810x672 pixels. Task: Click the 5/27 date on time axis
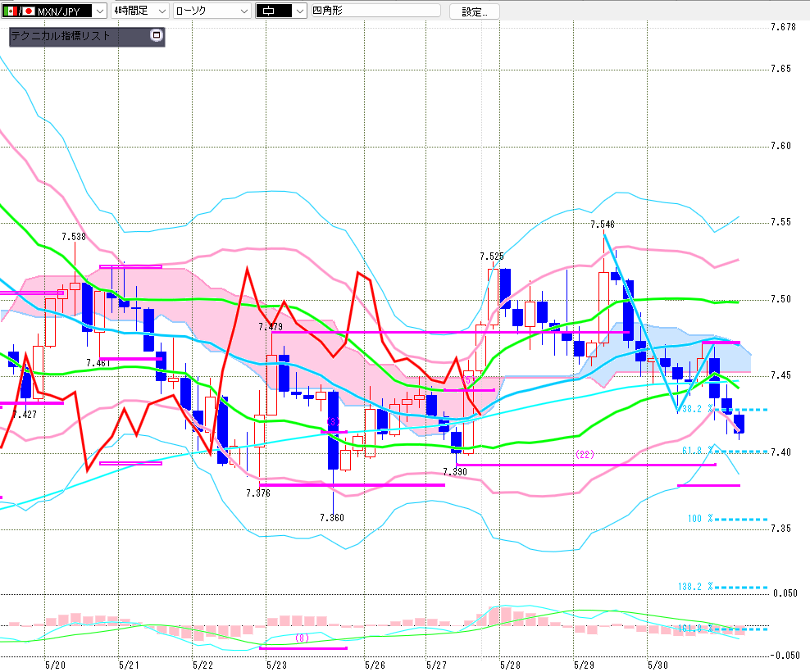(x=436, y=665)
